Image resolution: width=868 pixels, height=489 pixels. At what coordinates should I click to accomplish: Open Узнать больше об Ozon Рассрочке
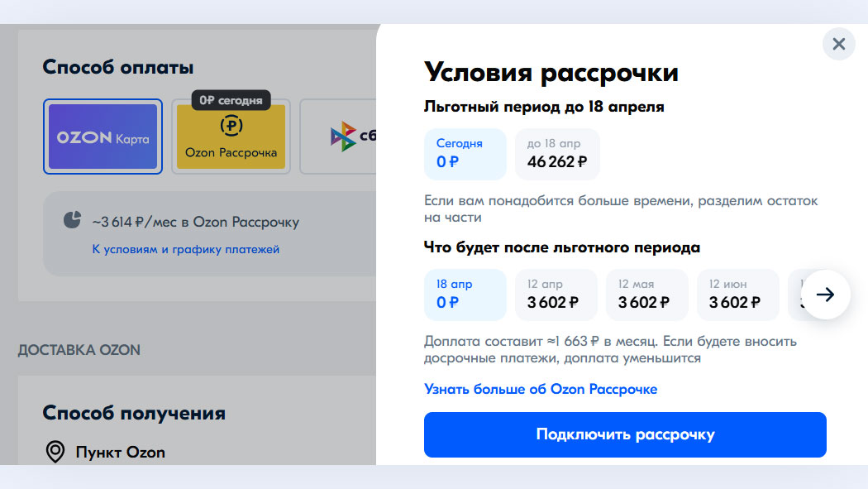click(x=540, y=389)
